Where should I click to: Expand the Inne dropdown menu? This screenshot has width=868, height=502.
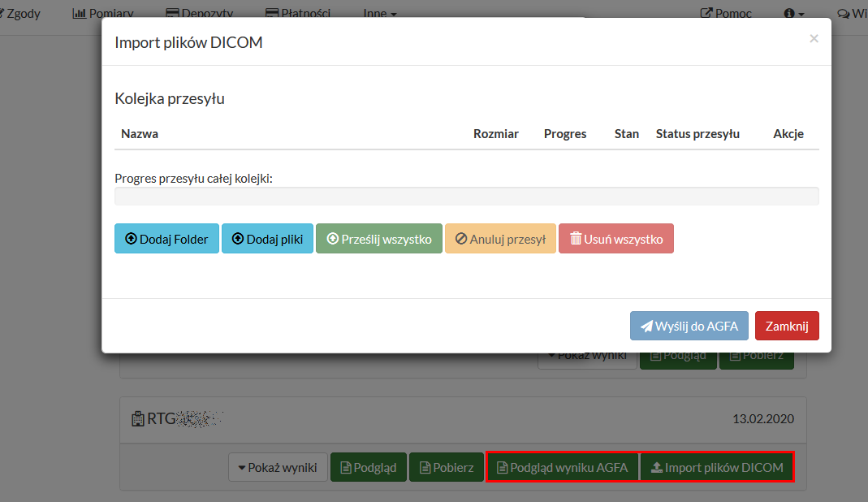tap(380, 13)
